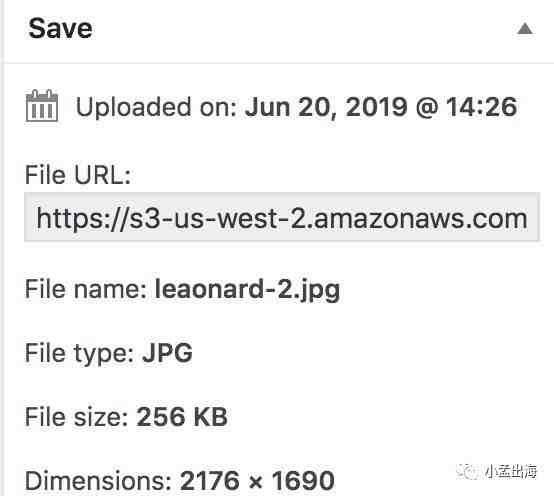This screenshot has width=554, height=496.
Task: Click the Uploaded on label text
Action: (156, 107)
